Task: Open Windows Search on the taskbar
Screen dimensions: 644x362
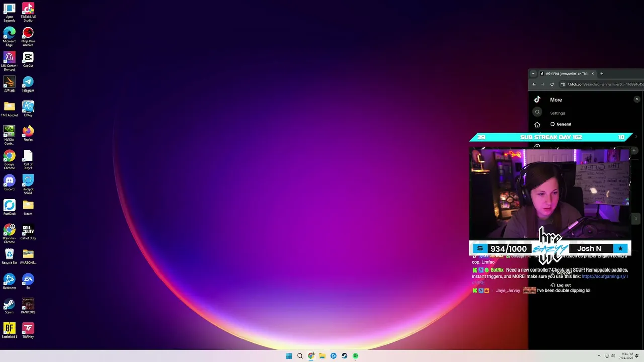Action: (300, 356)
